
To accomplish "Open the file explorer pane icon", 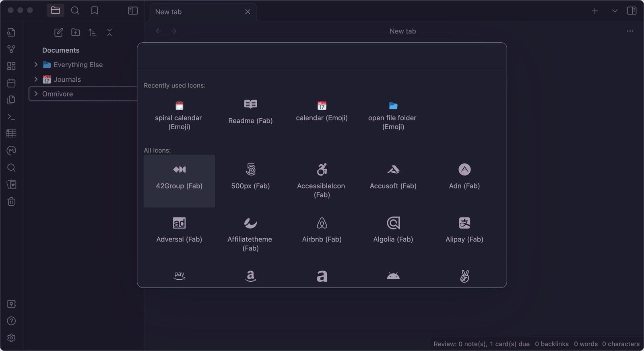I will (x=56, y=10).
